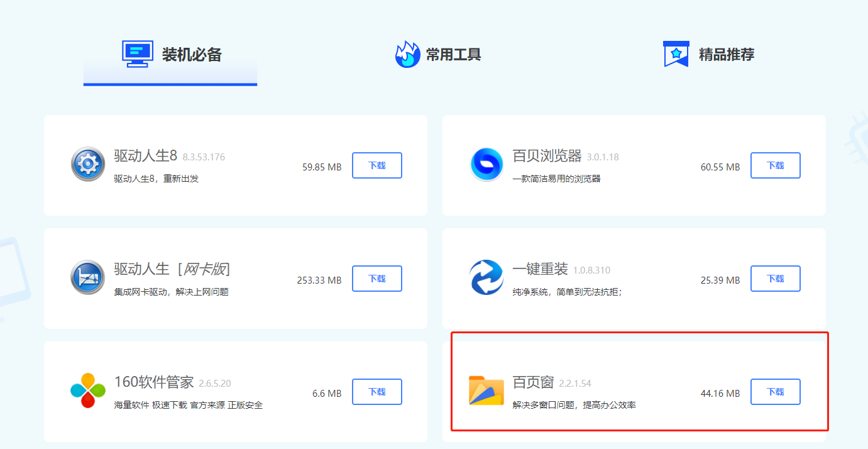Click the file size 25.39 MB
This screenshot has width=868, height=449.
720,280
